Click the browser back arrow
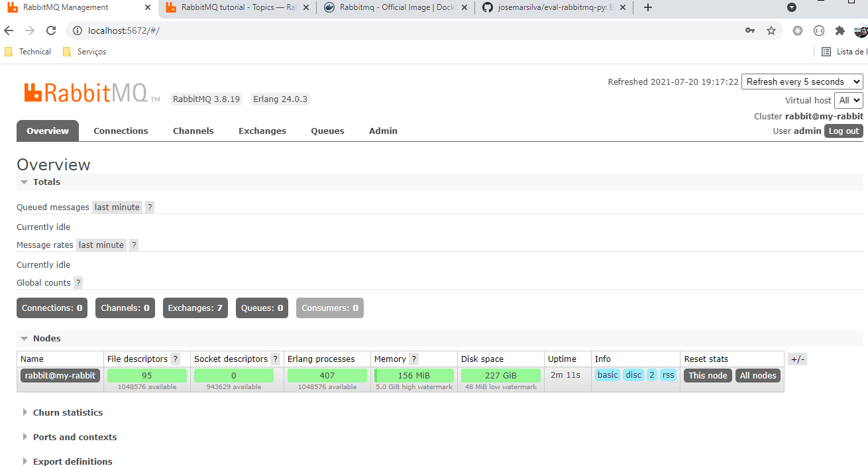 (x=9, y=30)
